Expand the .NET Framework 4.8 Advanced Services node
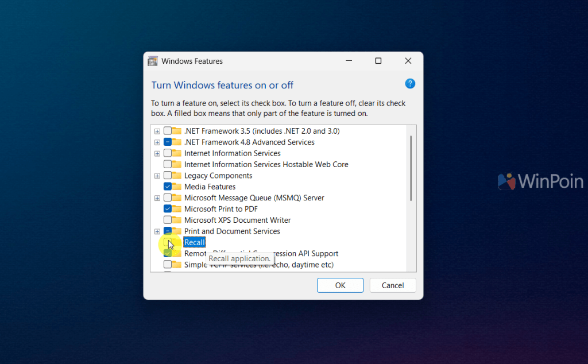The height and width of the screenshot is (364, 588). point(157,142)
